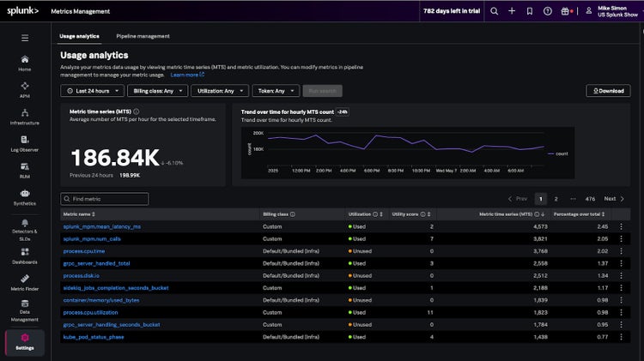644x361 pixels.
Task: Click the search magnifier in top bar
Action: [x=494, y=11]
